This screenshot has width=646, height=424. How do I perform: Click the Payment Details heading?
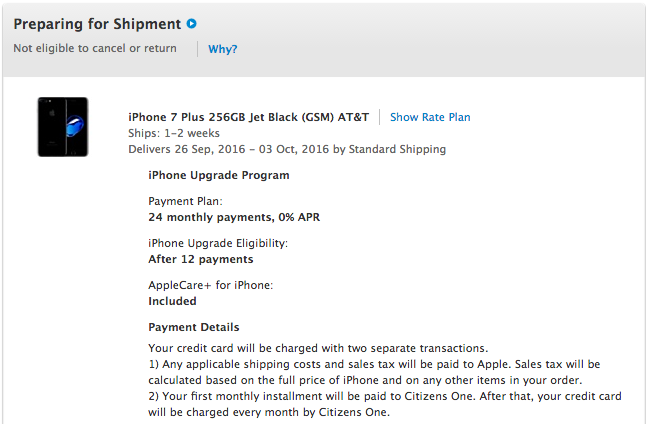[x=194, y=327]
